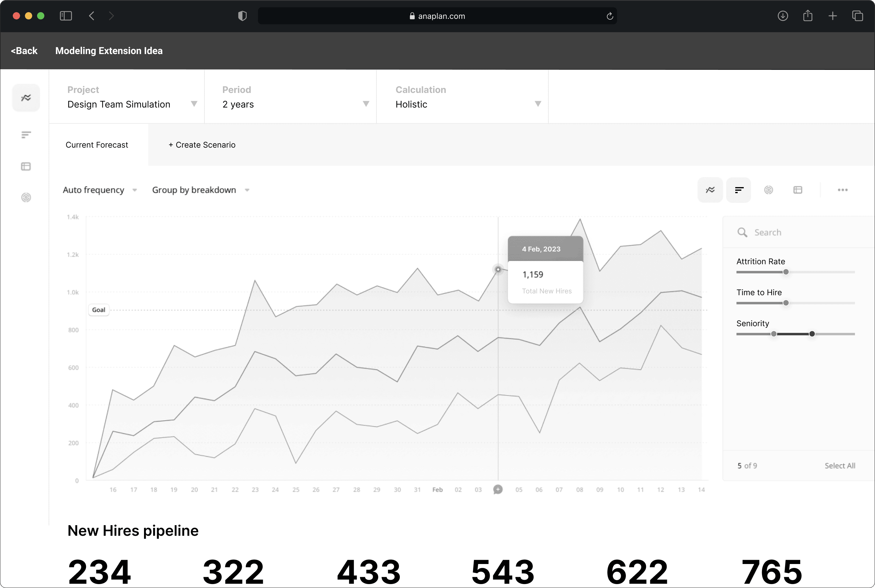Open the bar list view in left sidebar
The height and width of the screenshot is (588, 875).
tap(26, 135)
